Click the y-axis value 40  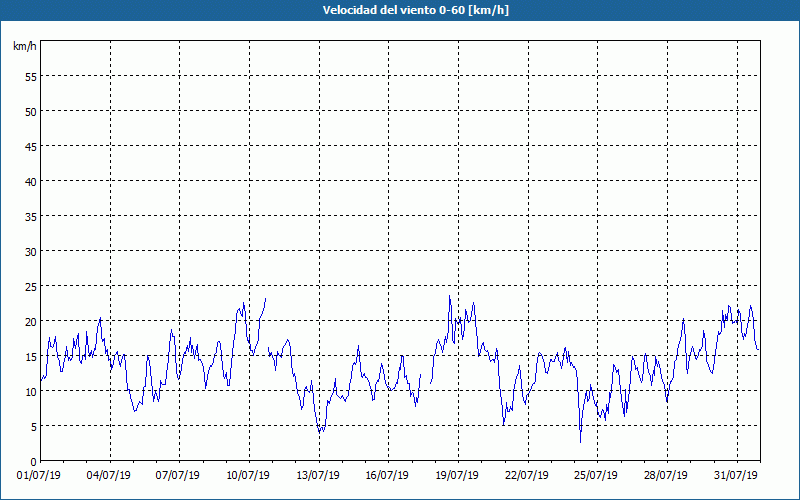coord(31,182)
